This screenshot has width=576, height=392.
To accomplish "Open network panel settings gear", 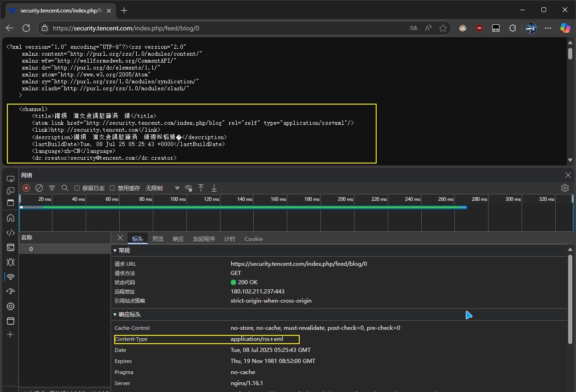I will pyautogui.click(x=565, y=188).
